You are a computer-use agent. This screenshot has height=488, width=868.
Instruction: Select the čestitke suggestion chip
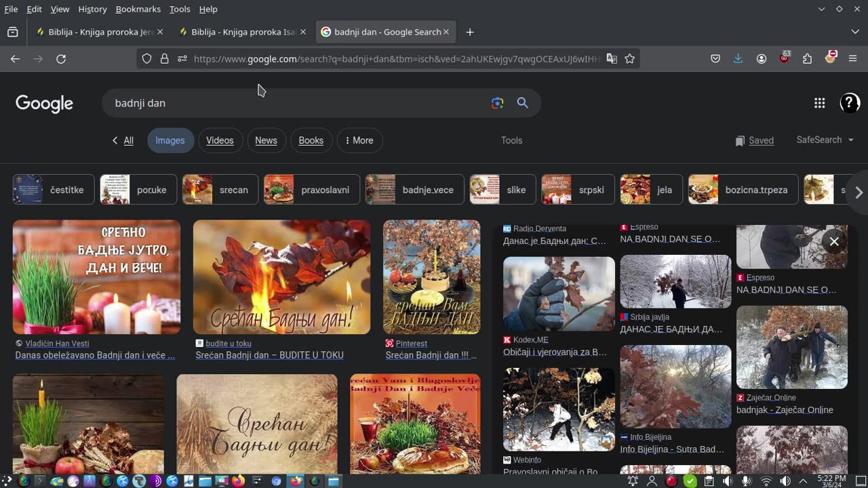pyautogui.click(x=54, y=190)
